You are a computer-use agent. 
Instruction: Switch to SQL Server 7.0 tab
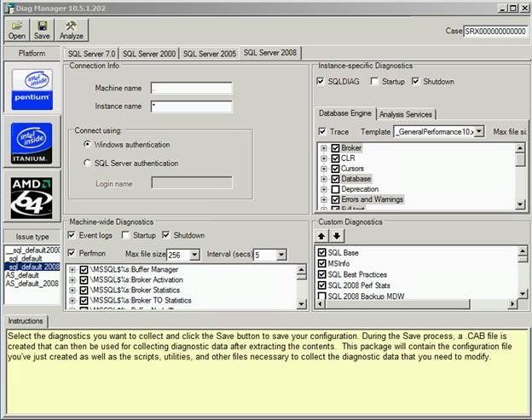click(91, 54)
